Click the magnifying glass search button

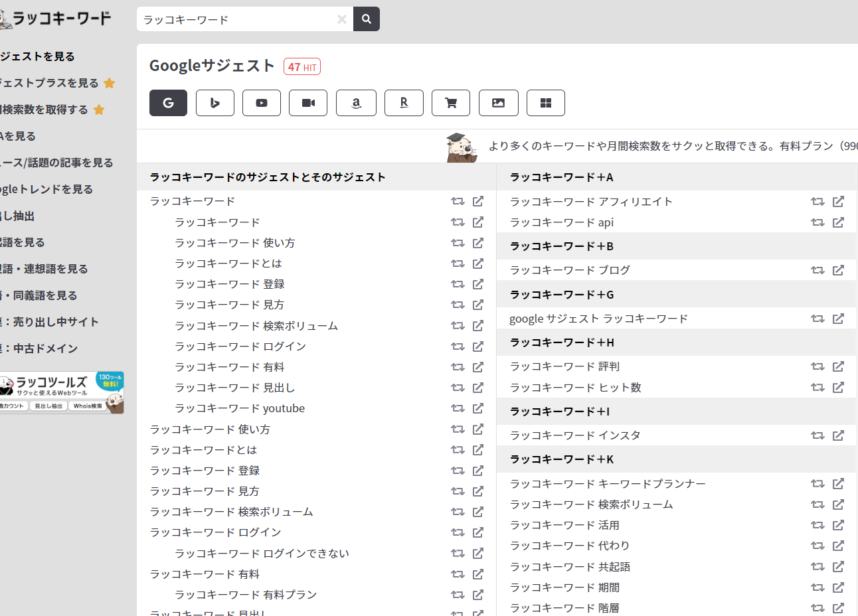click(367, 19)
